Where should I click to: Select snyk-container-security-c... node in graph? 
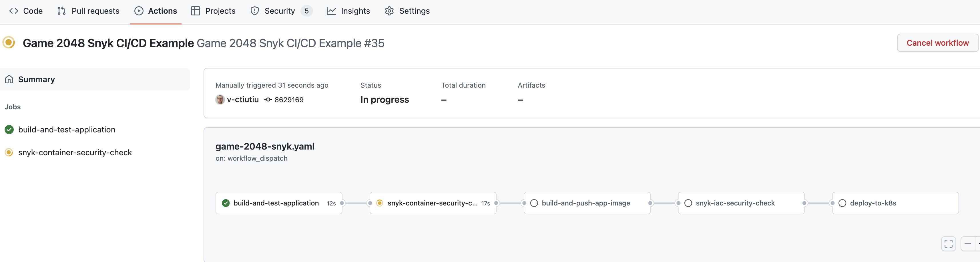click(x=433, y=203)
